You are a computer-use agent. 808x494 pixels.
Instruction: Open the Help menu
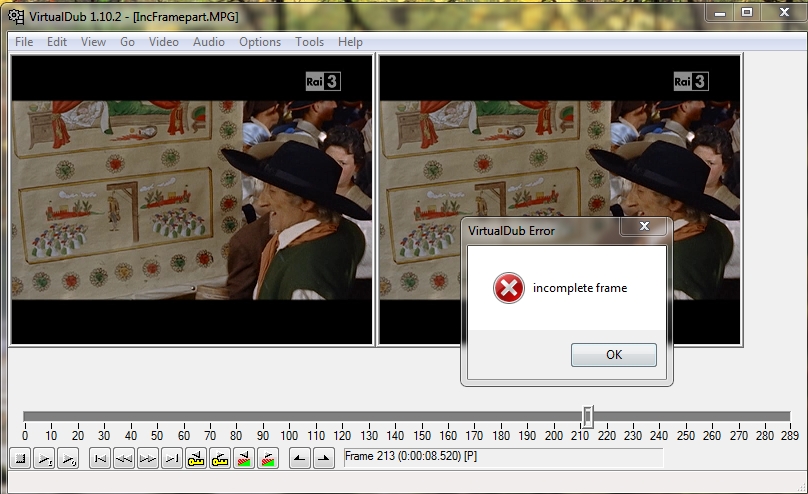[350, 42]
